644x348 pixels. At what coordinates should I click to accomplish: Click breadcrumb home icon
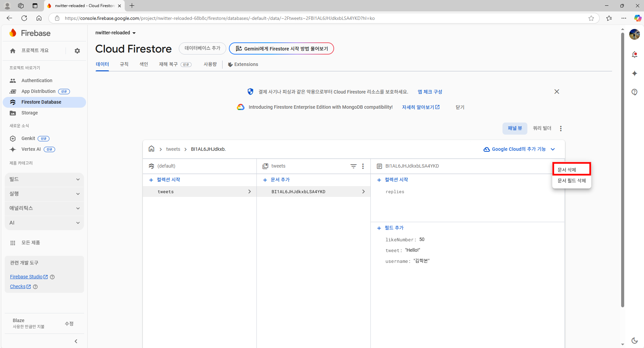tap(152, 149)
